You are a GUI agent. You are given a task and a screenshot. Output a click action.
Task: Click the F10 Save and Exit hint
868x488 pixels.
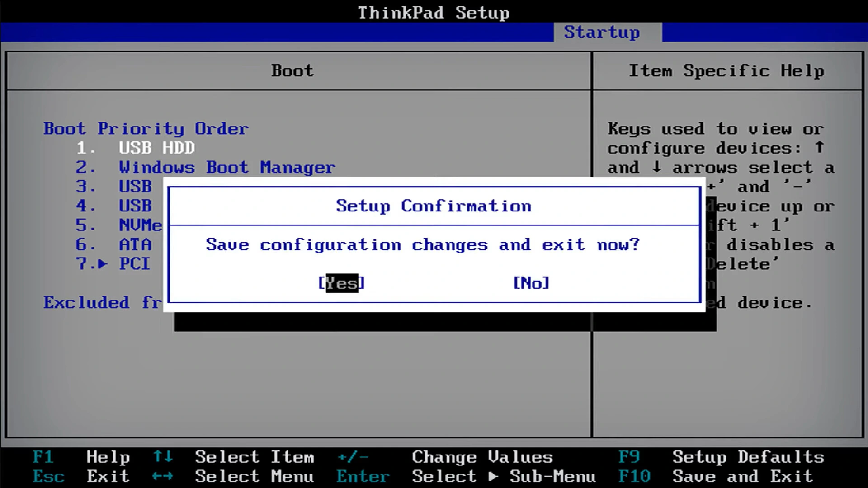tap(716, 476)
